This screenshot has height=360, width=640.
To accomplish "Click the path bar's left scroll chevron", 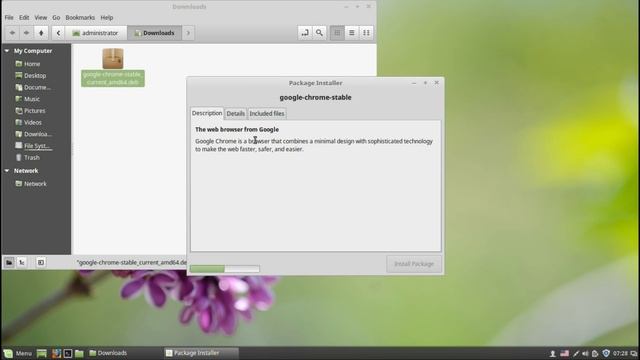I will pos(58,33).
